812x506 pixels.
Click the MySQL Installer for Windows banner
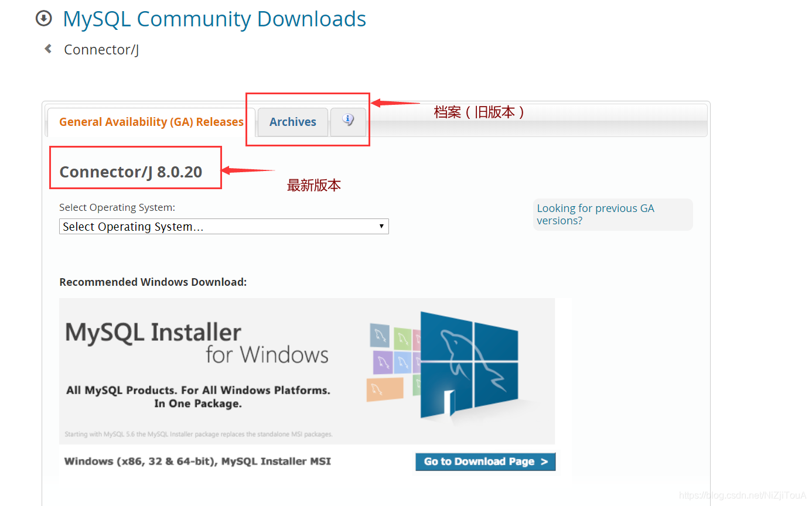307,371
